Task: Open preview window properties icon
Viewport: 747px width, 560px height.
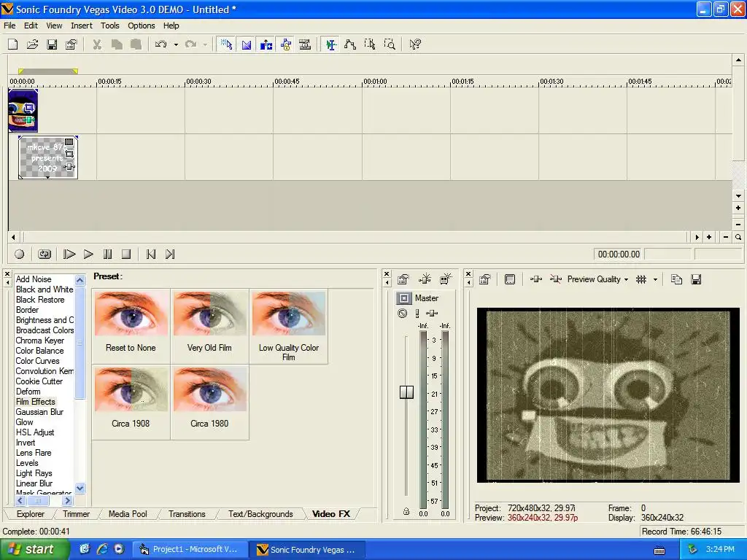Action: click(485, 279)
